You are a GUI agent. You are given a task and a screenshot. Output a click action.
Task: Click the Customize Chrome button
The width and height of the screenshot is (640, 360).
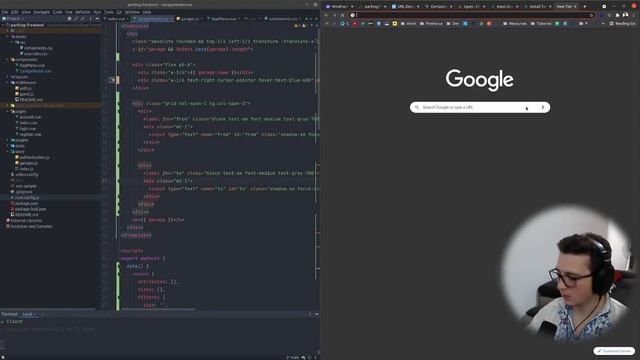point(614,351)
